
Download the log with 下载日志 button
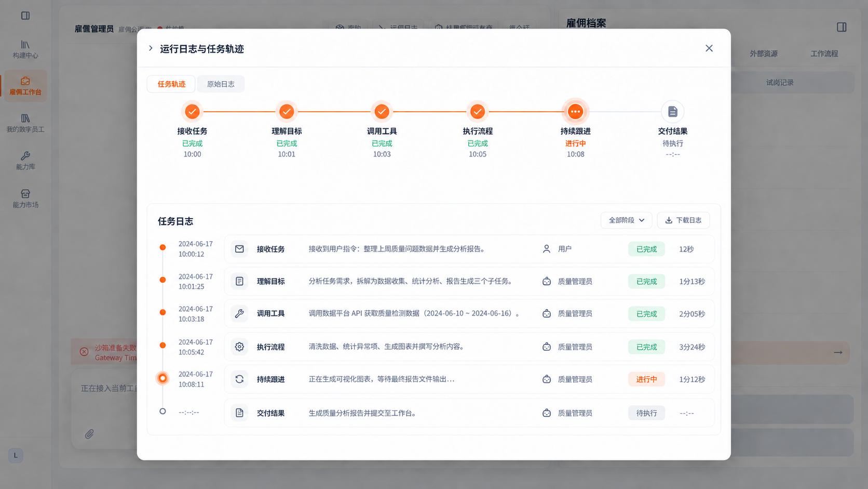(x=683, y=220)
